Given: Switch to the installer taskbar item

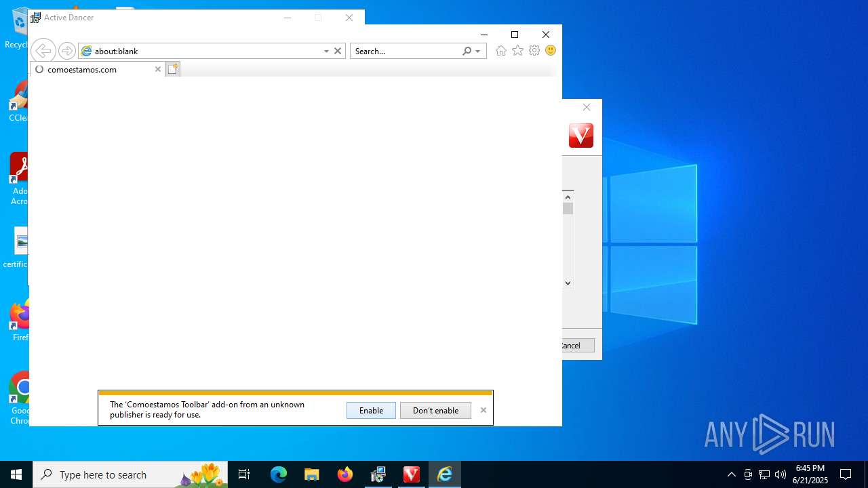Looking at the screenshot, I should point(378,474).
